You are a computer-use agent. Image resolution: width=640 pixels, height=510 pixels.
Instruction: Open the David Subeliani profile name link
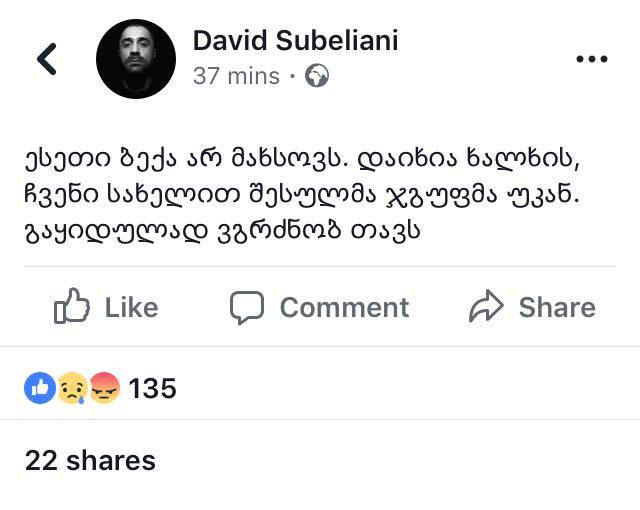(295, 40)
